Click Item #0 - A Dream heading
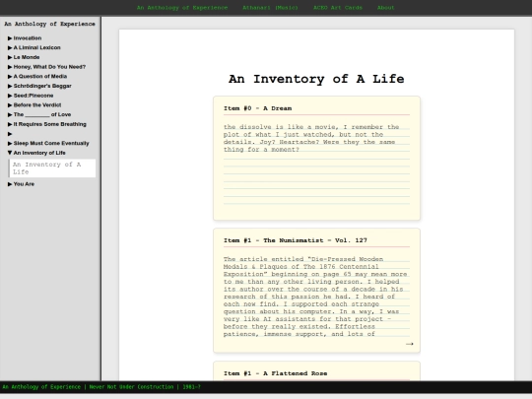The width and height of the screenshot is (532, 399). pyautogui.click(x=257, y=108)
